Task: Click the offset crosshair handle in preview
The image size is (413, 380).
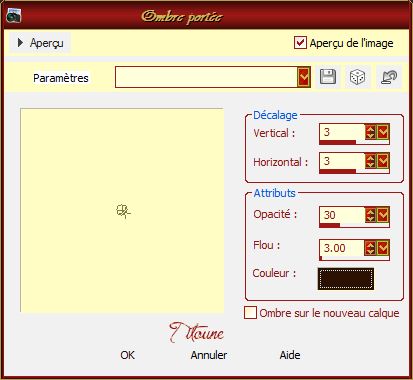Action: (123, 211)
